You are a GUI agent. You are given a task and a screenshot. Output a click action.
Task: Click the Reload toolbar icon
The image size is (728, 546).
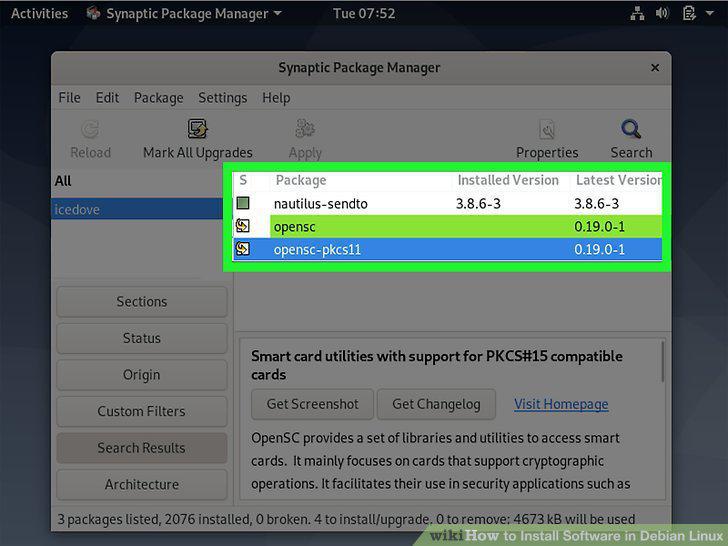pos(90,130)
